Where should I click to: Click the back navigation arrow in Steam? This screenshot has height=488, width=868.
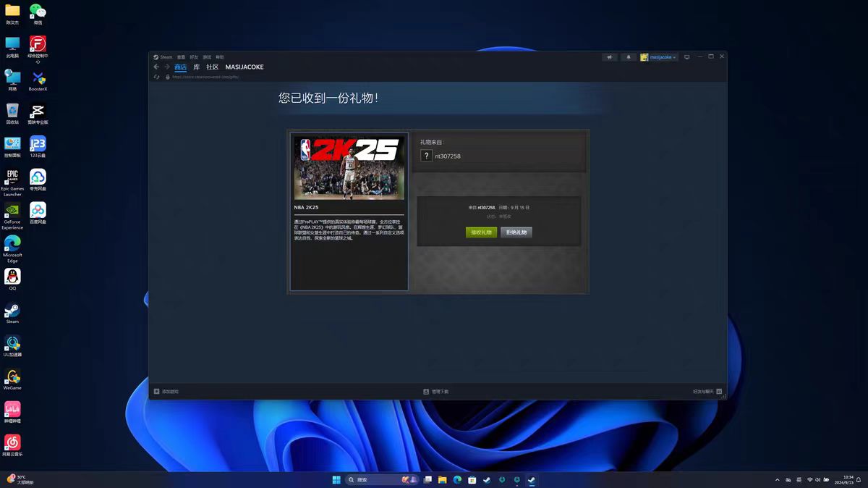156,67
